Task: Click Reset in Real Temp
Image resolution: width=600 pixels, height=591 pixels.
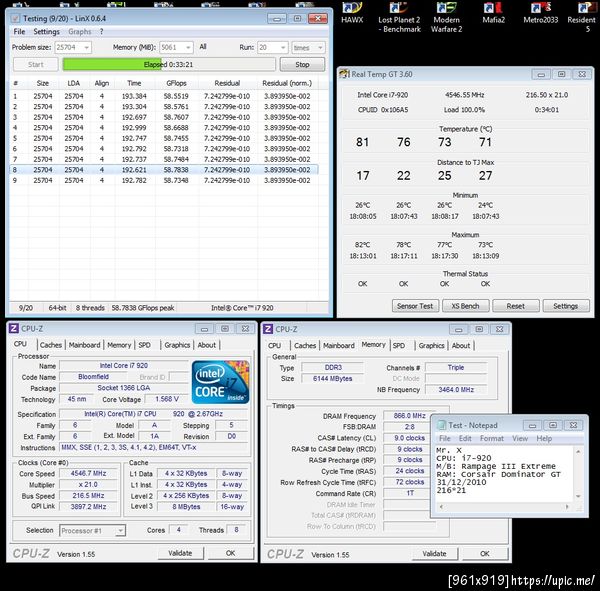Action: pyautogui.click(x=515, y=306)
